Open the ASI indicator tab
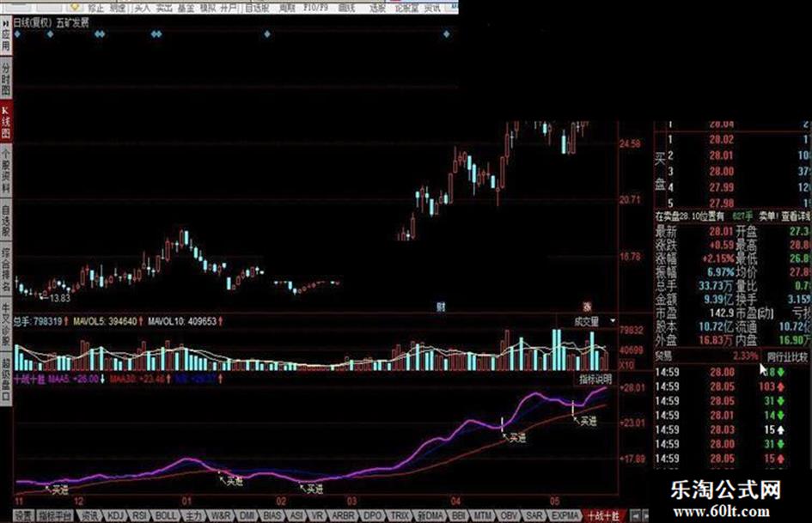The width and height of the screenshot is (812, 523). [x=296, y=516]
